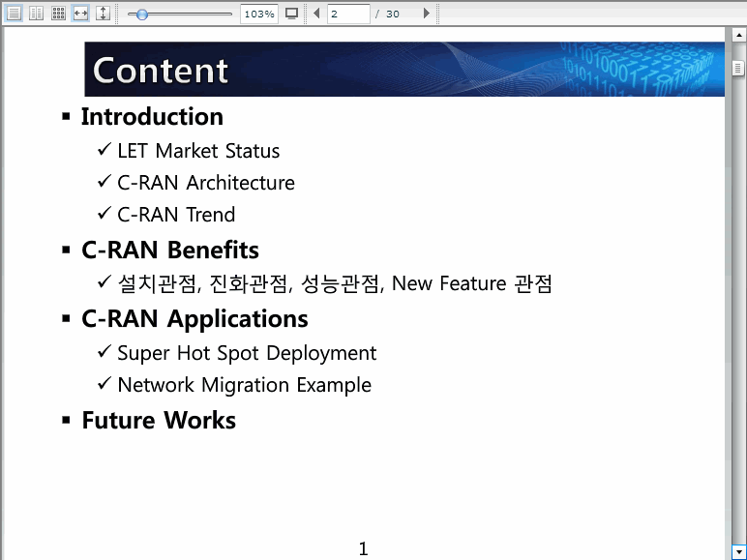Click 'C-RAN Benefits' heading
Viewport: 747px width, 560px height.
170,250
